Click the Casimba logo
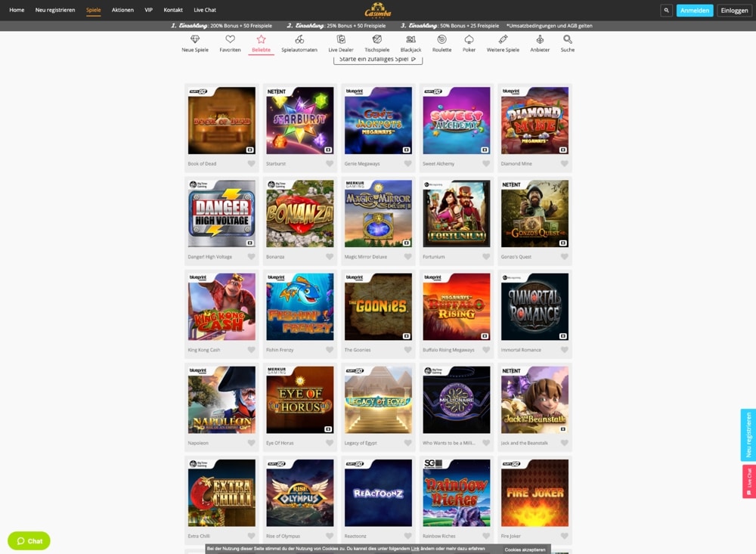Image resolution: width=756 pixels, height=554 pixels. (378, 10)
